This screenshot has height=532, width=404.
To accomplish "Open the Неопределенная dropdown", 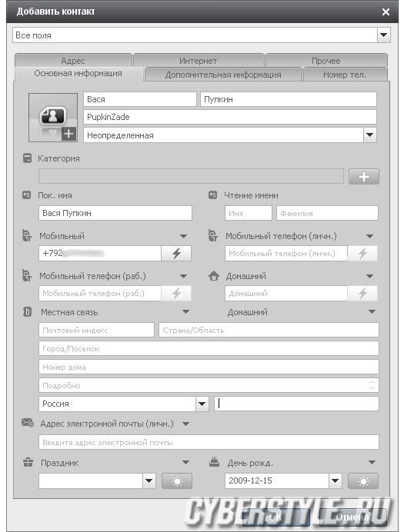I will 369,135.
